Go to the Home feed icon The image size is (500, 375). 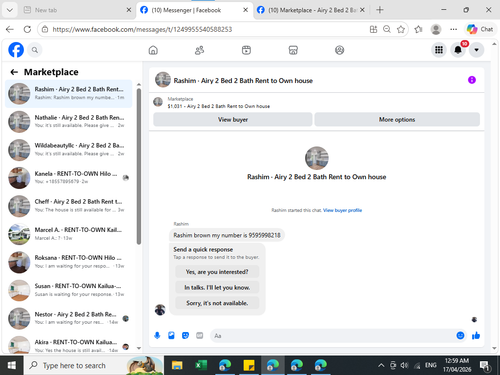pos(153,50)
